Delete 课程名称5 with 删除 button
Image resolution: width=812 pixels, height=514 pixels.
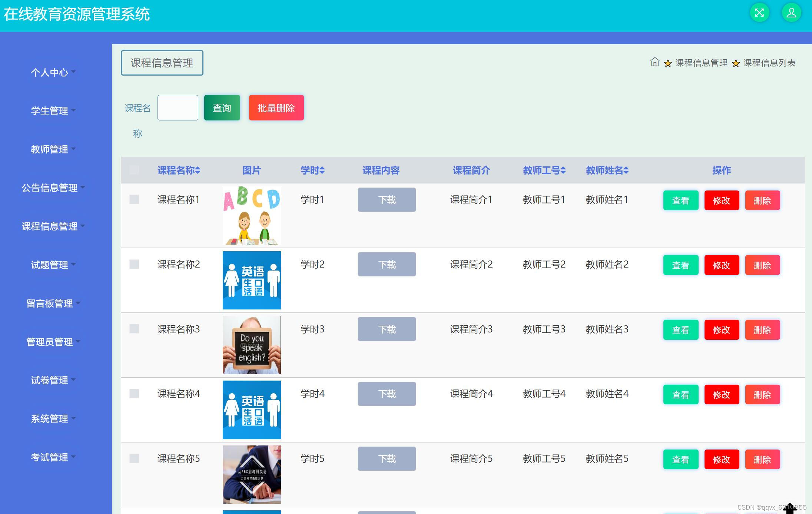pyautogui.click(x=762, y=460)
